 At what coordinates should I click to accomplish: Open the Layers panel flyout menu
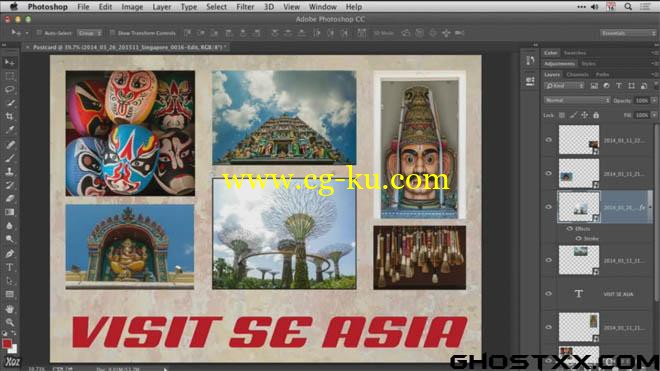[x=656, y=75]
